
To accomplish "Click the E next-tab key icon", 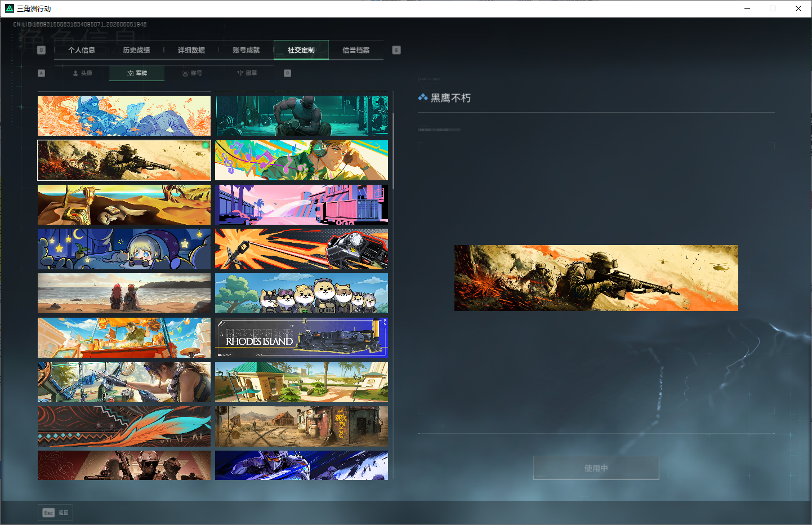I will [396, 50].
